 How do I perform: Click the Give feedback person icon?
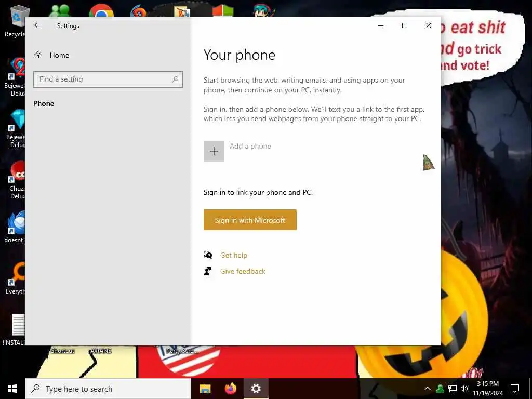(208, 271)
